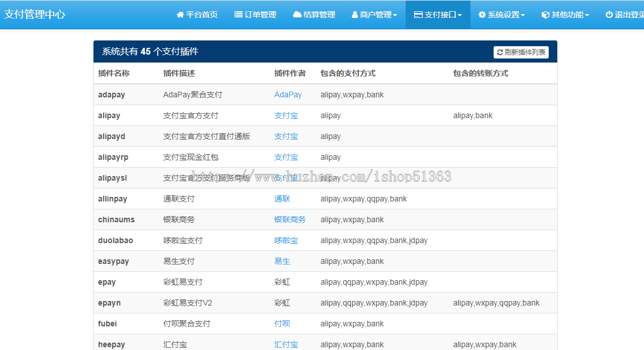
Task: Click the 插件作者 column header
Action: (x=290, y=74)
